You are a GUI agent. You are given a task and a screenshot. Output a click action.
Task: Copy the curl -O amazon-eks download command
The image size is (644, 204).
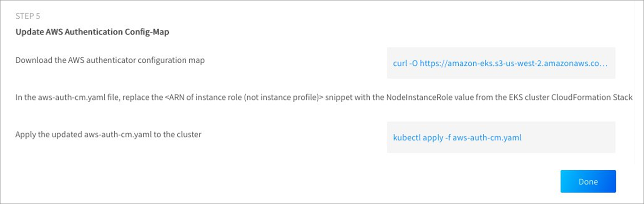500,64
